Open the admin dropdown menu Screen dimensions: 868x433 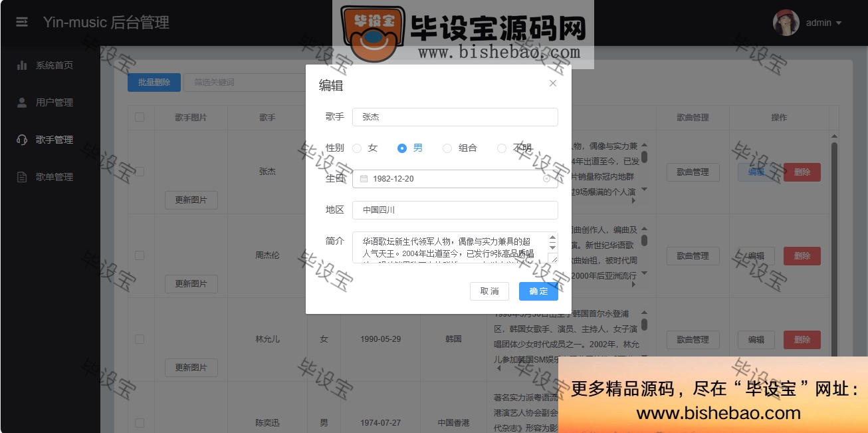click(x=824, y=23)
